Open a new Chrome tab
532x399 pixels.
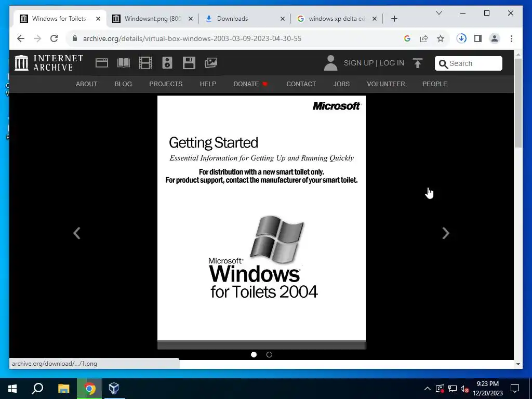pyautogui.click(x=394, y=19)
